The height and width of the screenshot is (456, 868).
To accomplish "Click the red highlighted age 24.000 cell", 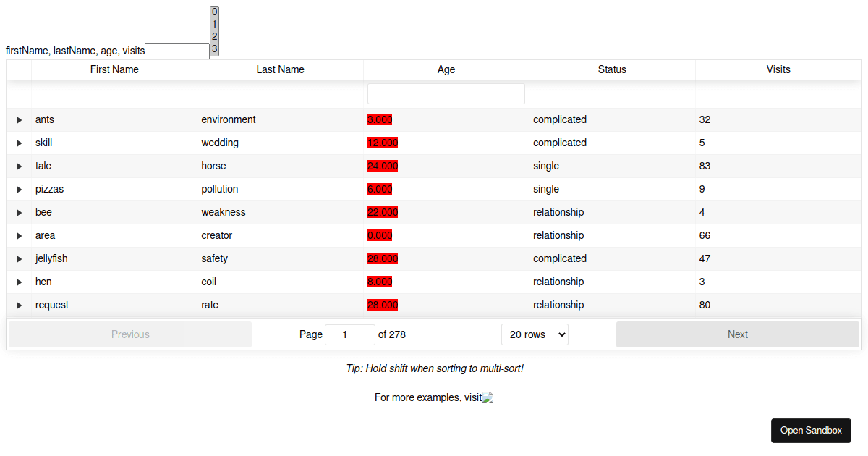I will point(383,166).
